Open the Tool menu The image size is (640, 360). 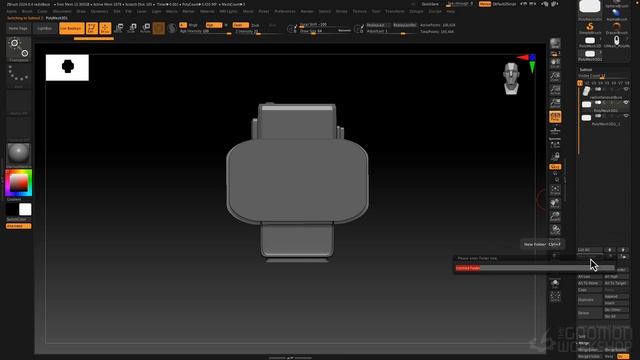coord(376,11)
